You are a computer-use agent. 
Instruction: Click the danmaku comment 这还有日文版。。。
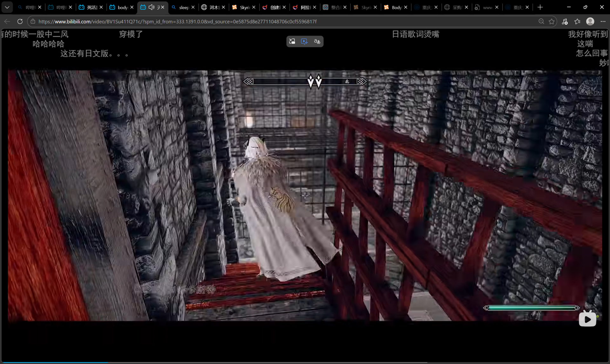[x=94, y=53]
